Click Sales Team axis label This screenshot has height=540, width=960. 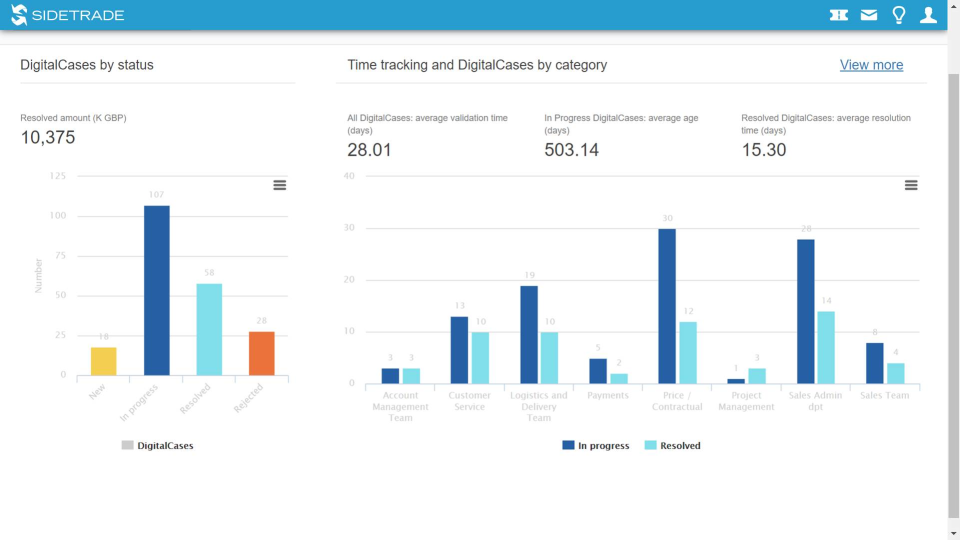pyautogui.click(x=885, y=396)
